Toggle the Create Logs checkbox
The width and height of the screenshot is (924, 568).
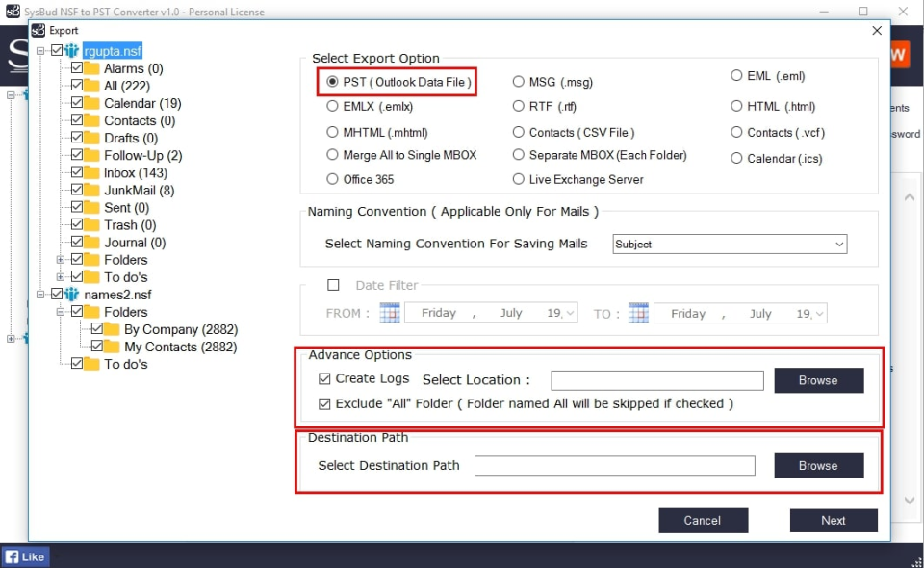click(x=324, y=379)
